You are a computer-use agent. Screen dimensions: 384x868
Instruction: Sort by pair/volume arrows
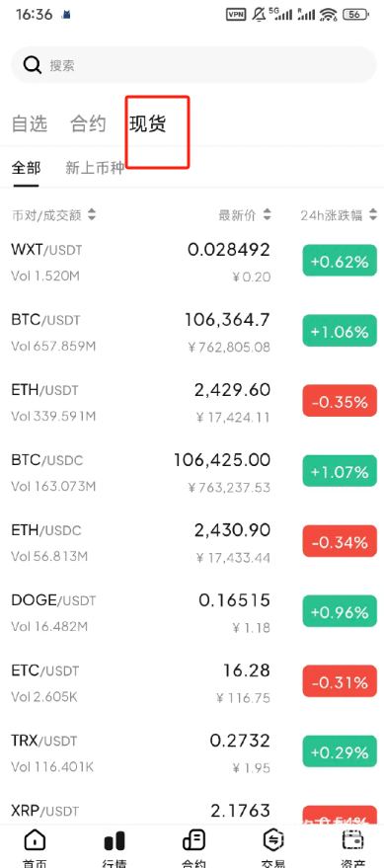[x=92, y=215]
